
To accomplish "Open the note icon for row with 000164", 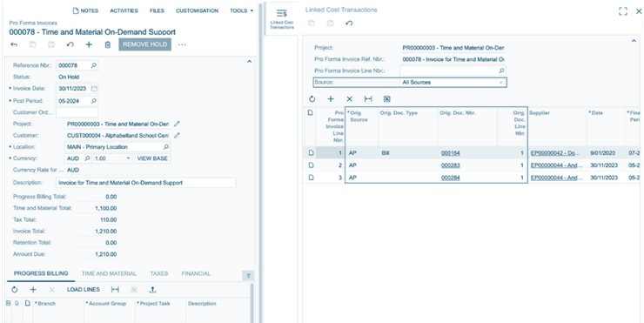I will pyautogui.click(x=311, y=153).
